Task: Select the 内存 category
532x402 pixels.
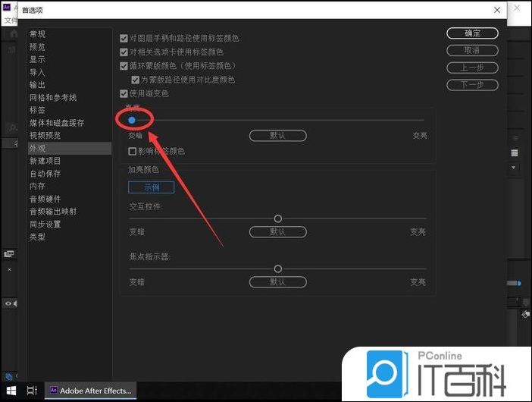Action: tap(37, 186)
